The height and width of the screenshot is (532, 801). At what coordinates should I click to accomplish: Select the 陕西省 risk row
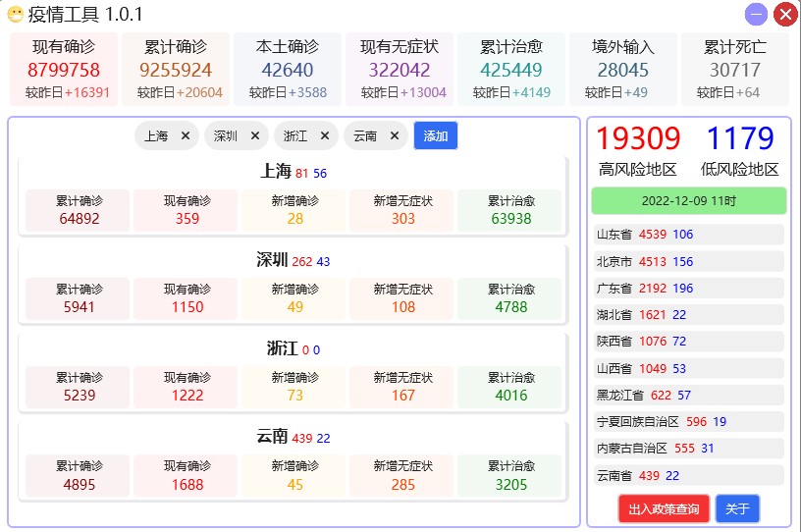click(689, 342)
